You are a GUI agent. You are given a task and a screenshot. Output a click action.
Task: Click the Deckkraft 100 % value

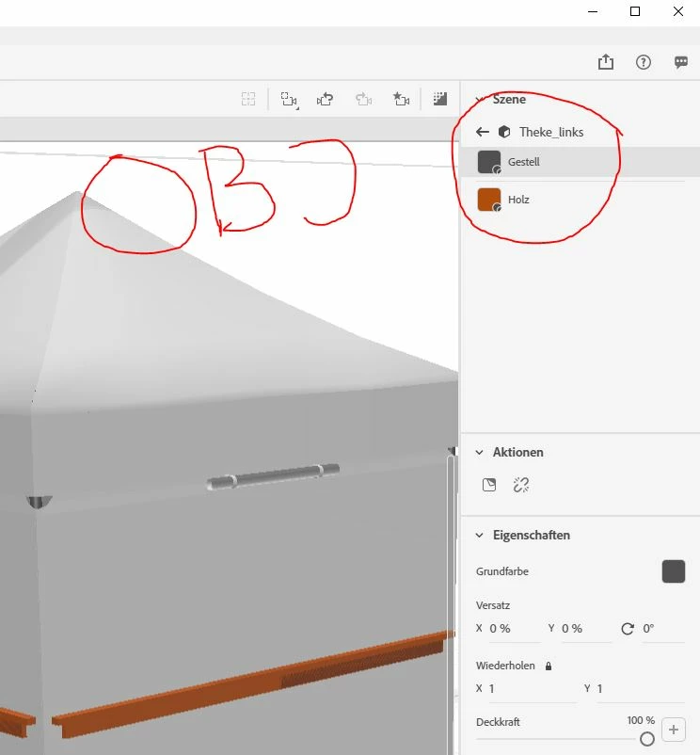[x=641, y=720]
